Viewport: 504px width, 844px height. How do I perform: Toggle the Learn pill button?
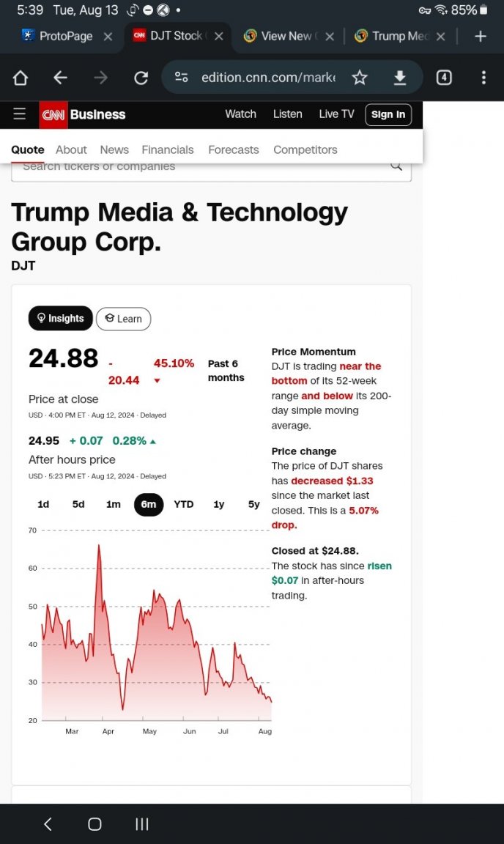(x=123, y=319)
